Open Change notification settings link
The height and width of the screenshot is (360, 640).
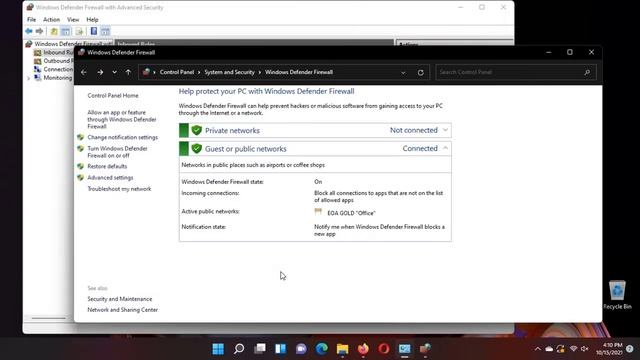pyautogui.click(x=122, y=138)
